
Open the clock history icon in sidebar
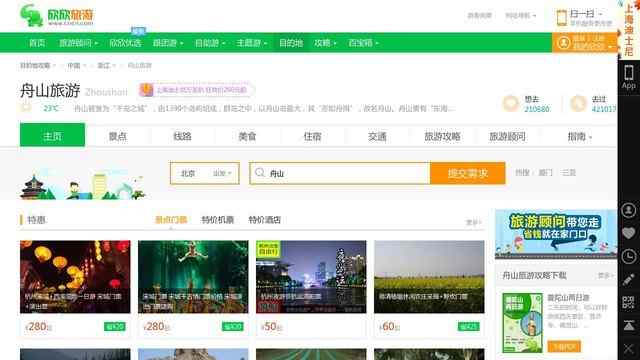[629, 257]
